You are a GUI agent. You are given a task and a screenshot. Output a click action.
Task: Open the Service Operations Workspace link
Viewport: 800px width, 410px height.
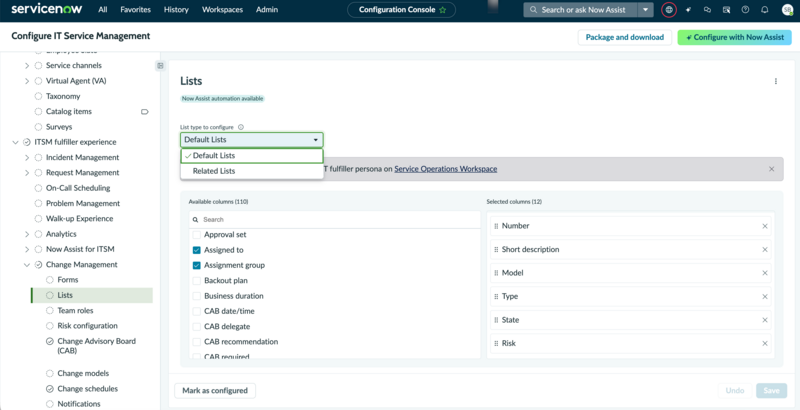446,169
